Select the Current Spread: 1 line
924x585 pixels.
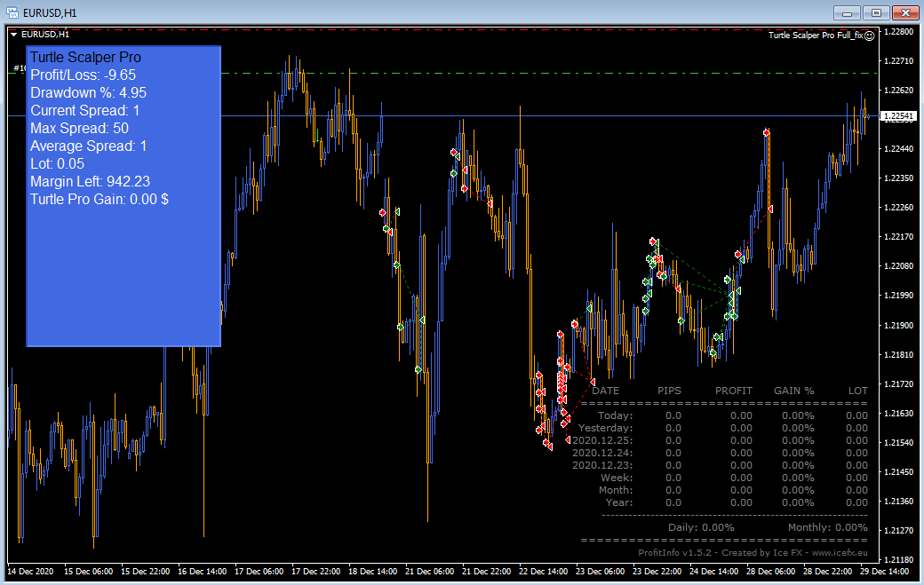tap(85, 110)
